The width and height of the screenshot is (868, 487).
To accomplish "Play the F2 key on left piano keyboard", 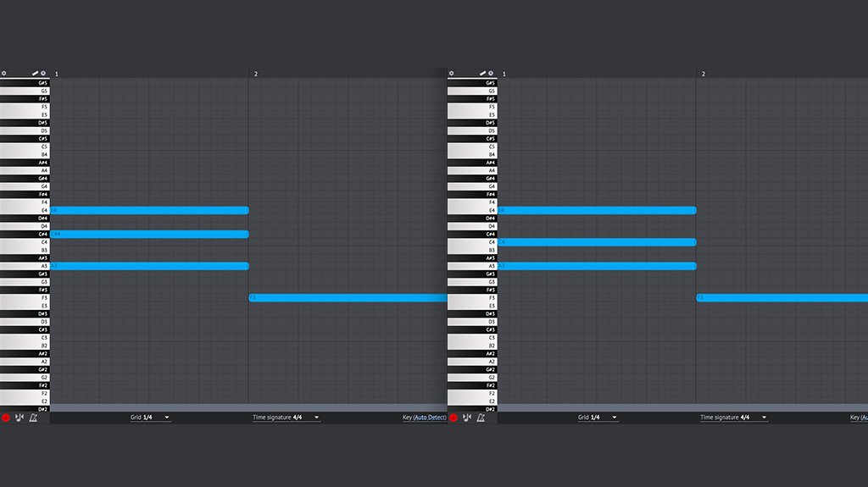I will 25,394.
